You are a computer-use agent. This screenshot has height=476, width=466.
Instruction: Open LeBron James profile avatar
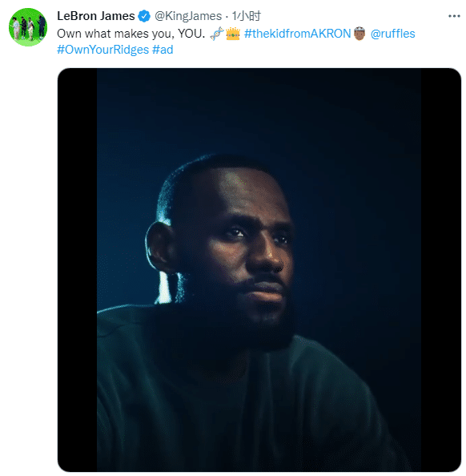point(28,27)
